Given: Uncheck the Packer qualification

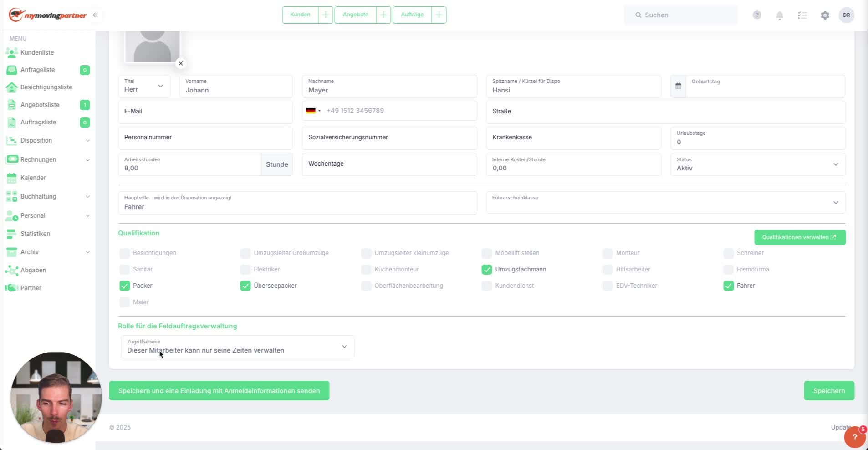Looking at the screenshot, I should coord(124,286).
